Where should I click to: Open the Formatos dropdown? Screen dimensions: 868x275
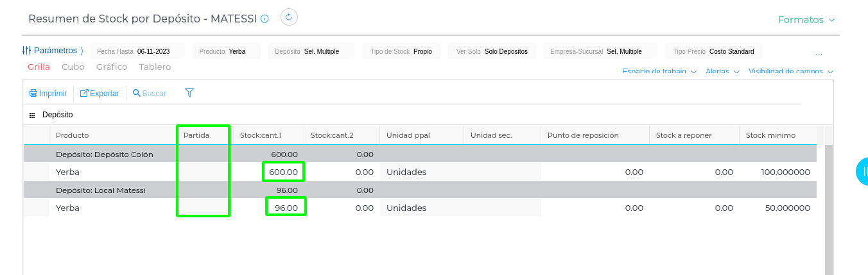tap(806, 20)
